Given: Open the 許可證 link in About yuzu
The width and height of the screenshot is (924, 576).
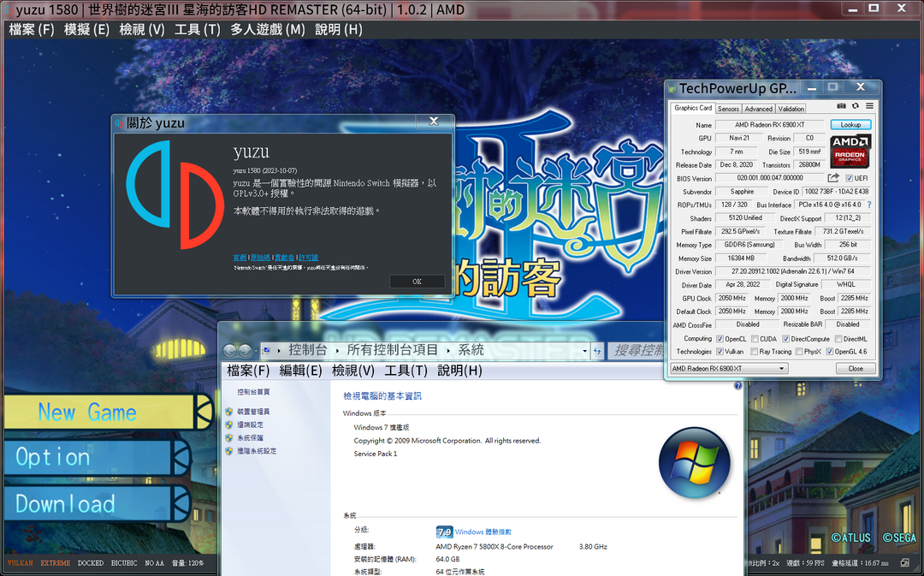Looking at the screenshot, I should [308, 258].
